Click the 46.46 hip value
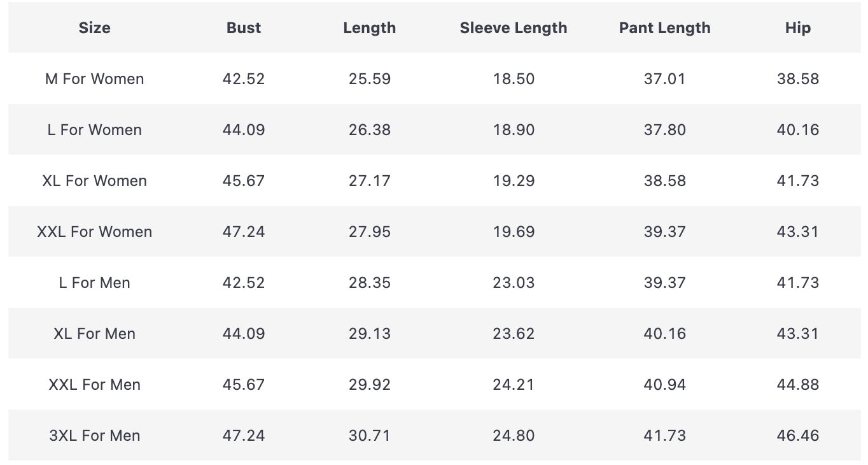Screen dimensions: 868x465 (x=797, y=436)
